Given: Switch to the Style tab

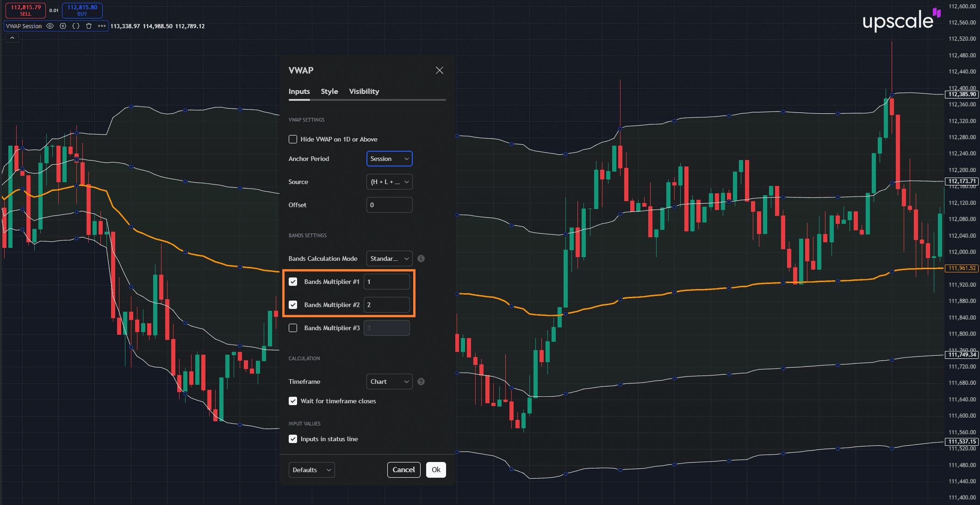Looking at the screenshot, I should pyautogui.click(x=329, y=91).
